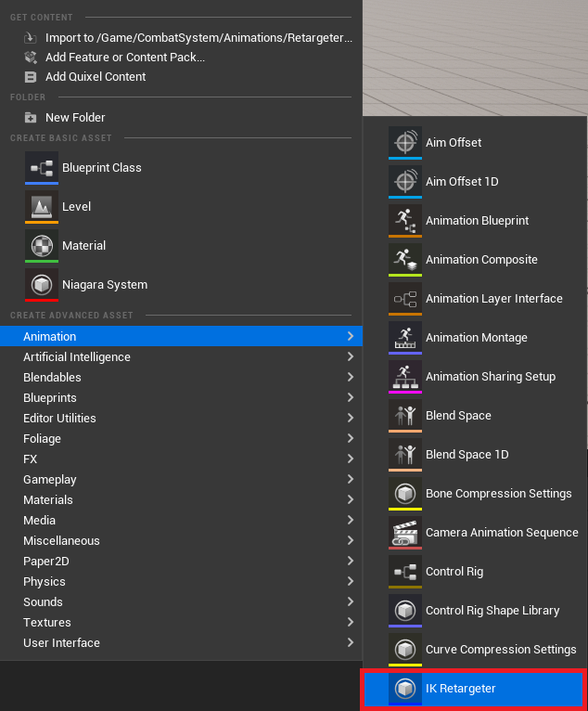Select the Animation Sharing Setup label
588x711 pixels.
[491, 377]
